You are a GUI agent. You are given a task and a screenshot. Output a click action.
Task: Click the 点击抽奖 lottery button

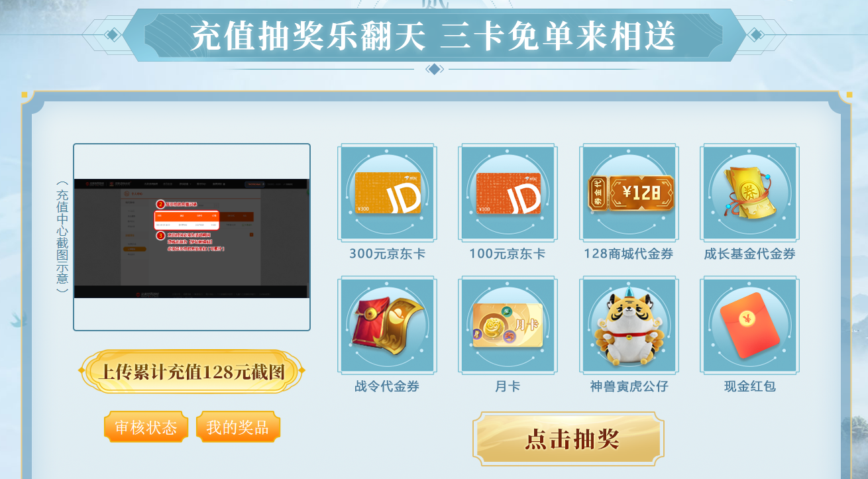569,439
